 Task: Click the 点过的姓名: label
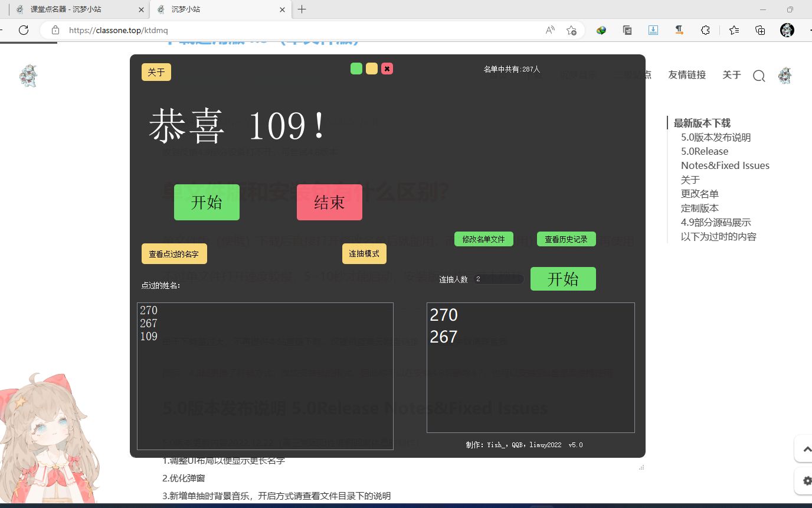click(161, 285)
